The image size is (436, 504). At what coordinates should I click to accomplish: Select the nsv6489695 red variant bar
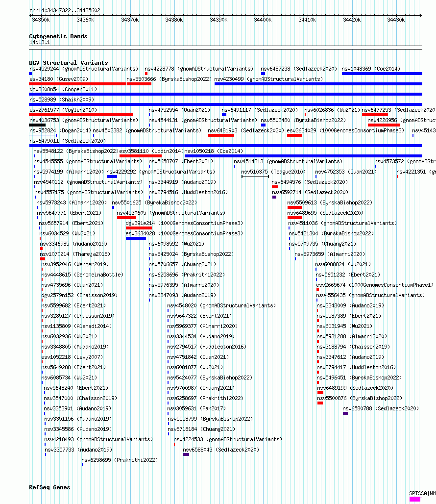pos(294,218)
